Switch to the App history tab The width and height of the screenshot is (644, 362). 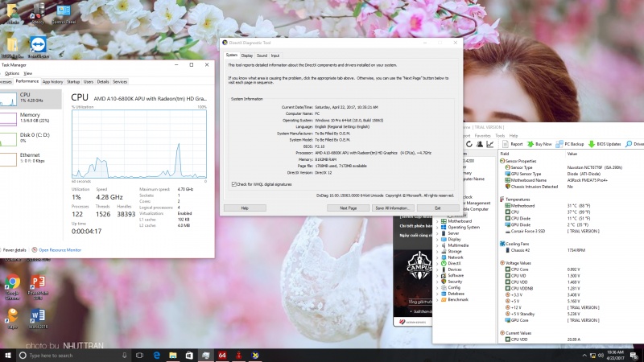click(52, 81)
